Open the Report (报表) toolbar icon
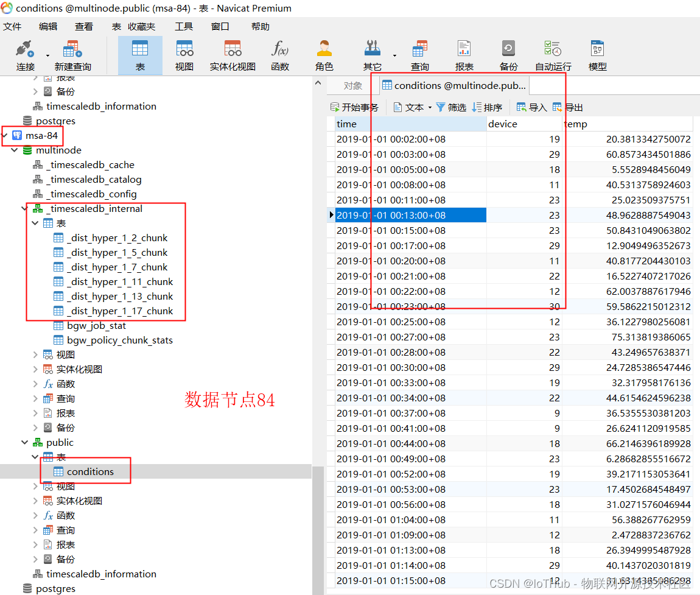This screenshot has width=700, height=595. 464,55
